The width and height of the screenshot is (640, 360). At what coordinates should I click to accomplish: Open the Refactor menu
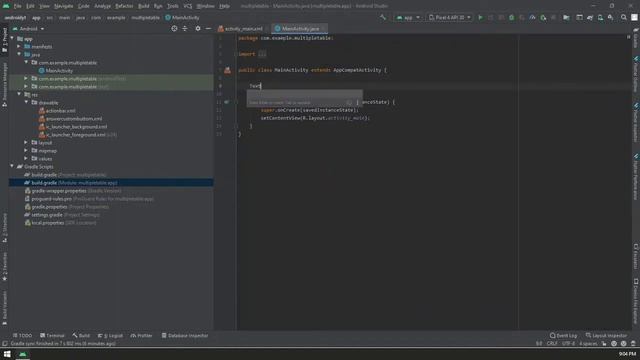tap(124, 6)
